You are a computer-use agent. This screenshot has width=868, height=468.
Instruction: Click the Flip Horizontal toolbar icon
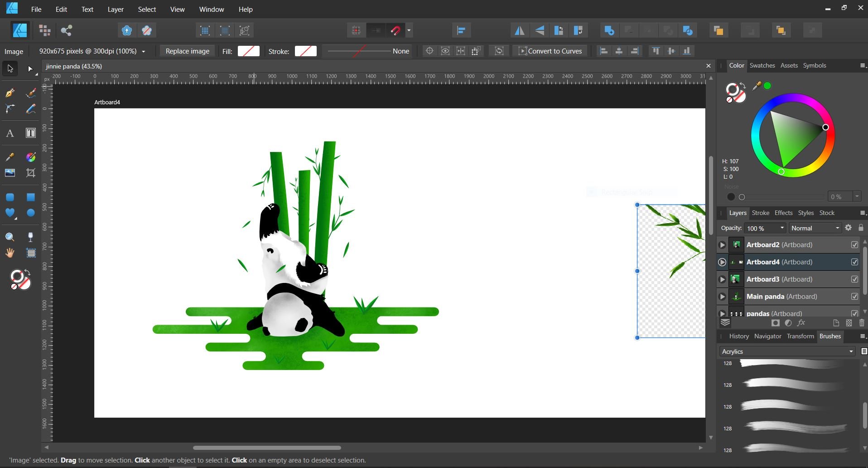coord(519,30)
